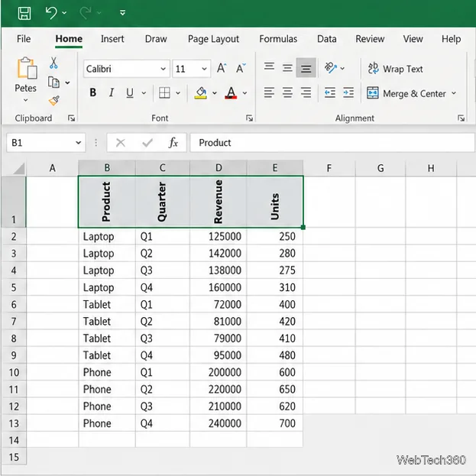476x476 pixels.
Task: Expand the Merge & Center dropdown arrow
Action: click(x=454, y=93)
